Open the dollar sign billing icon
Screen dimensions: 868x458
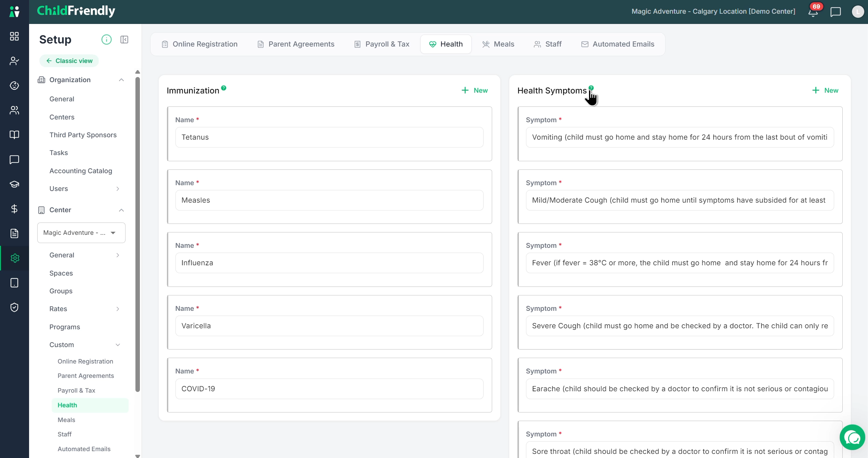14,209
